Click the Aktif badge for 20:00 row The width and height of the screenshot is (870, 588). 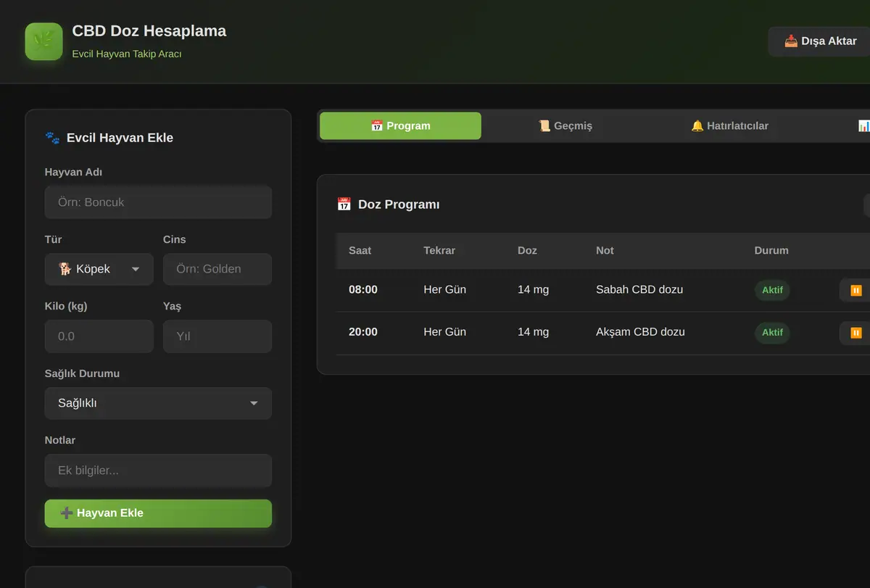[x=772, y=332]
